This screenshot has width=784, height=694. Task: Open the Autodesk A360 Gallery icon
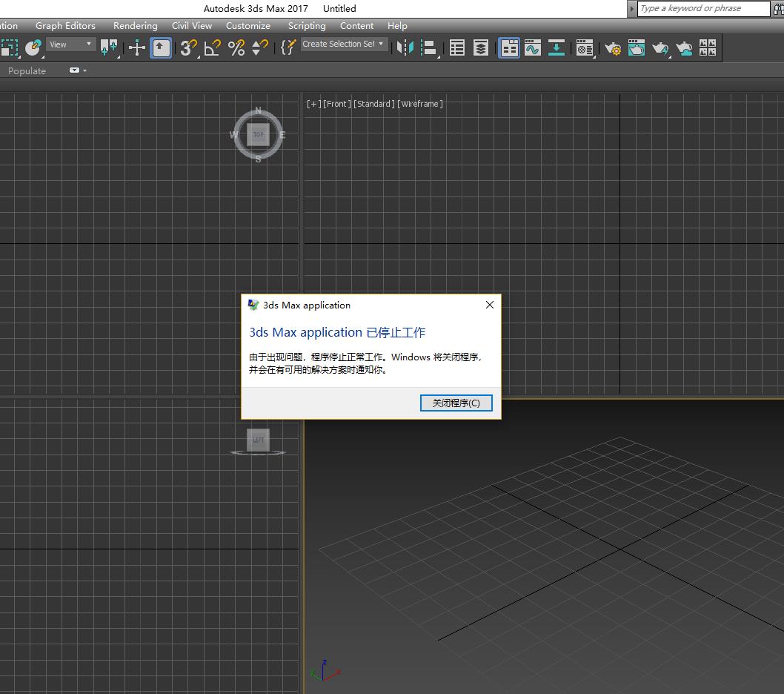pyautogui.click(x=708, y=48)
